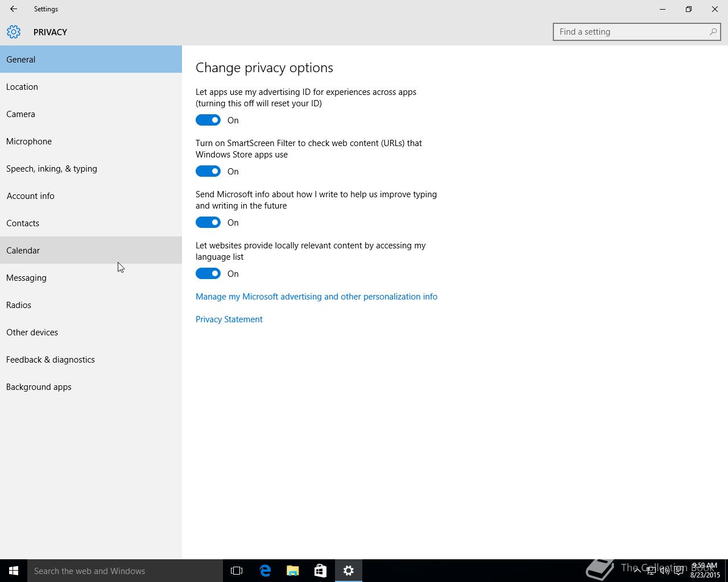Open the Camera privacy section
This screenshot has height=582, width=728.
[x=91, y=114]
